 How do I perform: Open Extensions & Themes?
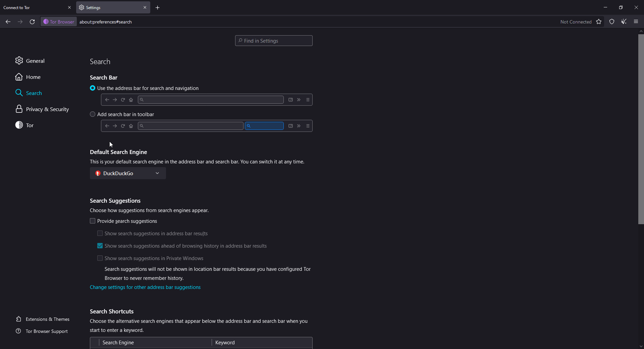tap(43, 319)
